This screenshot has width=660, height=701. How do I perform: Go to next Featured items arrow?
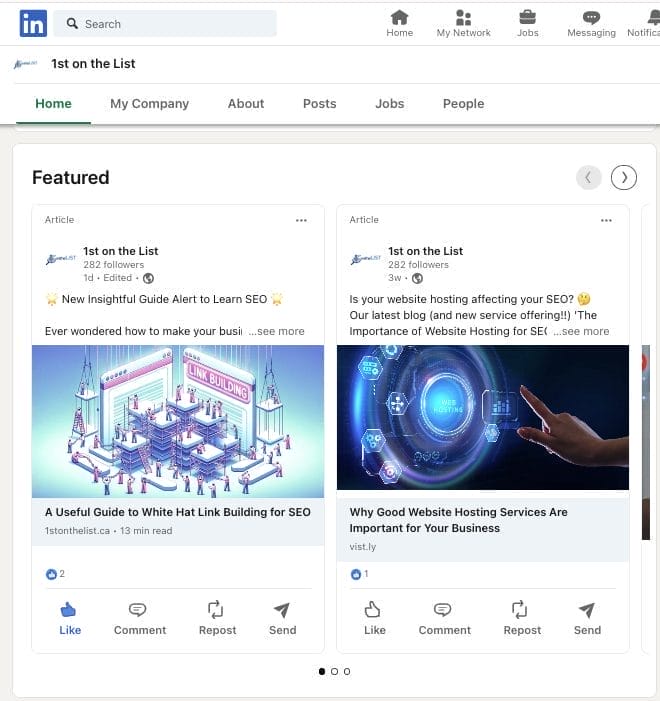click(x=624, y=177)
